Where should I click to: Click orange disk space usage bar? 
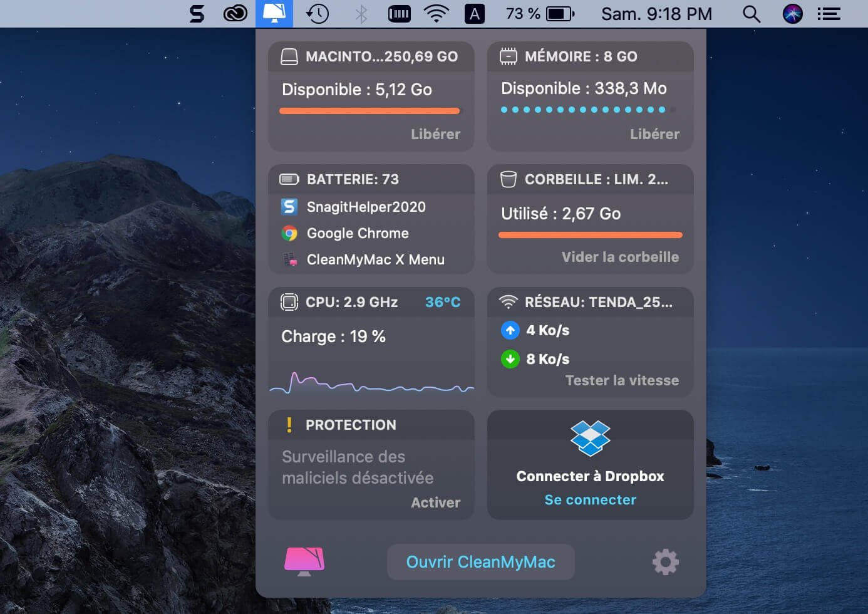pyautogui.click(x=369, y=111)
